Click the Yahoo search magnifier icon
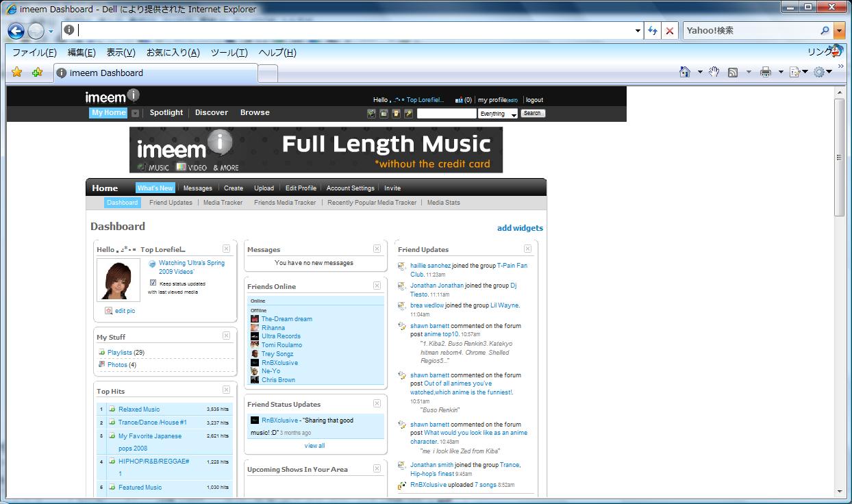852x504 pixels. 825,31
